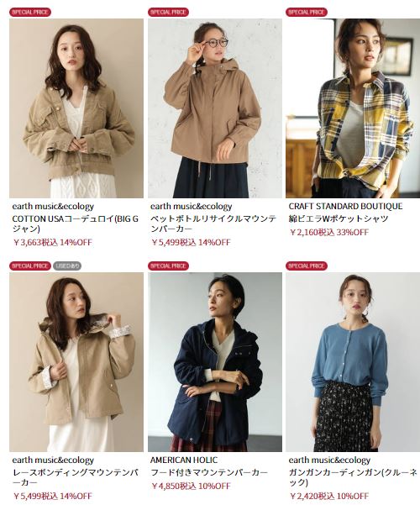Open the yellow plaid W-pocket shirt photo
420x505 pixels.
[353, 108]
